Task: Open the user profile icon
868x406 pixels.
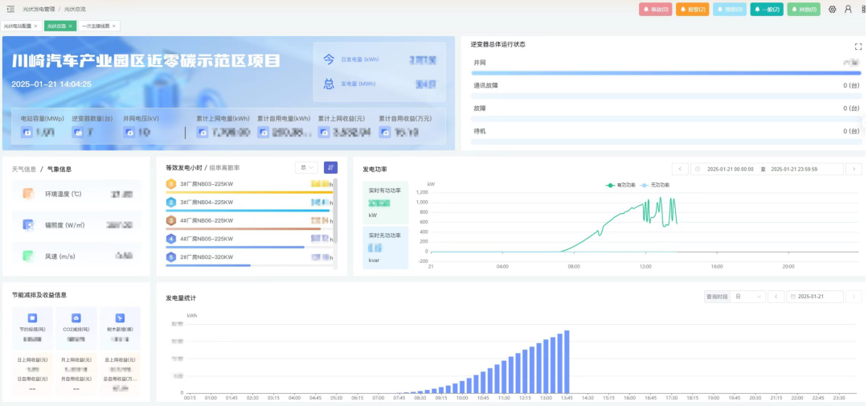Action: coord(848,9)
